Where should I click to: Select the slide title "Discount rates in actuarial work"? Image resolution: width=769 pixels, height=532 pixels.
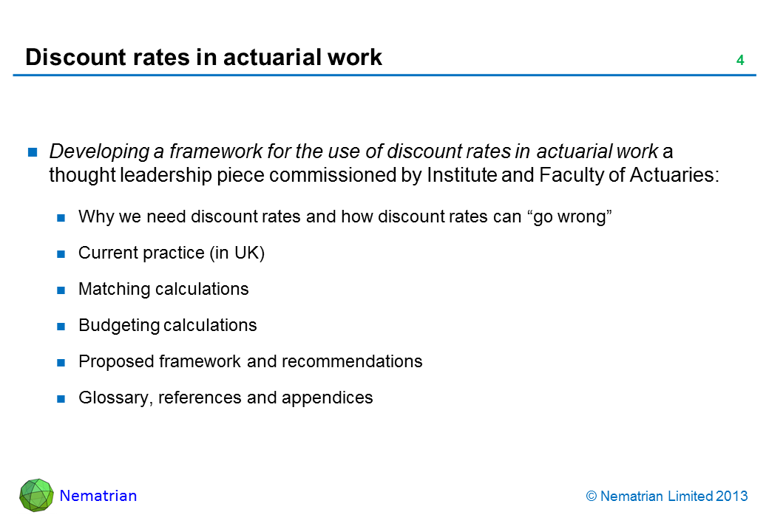click(x=203, y=58)
